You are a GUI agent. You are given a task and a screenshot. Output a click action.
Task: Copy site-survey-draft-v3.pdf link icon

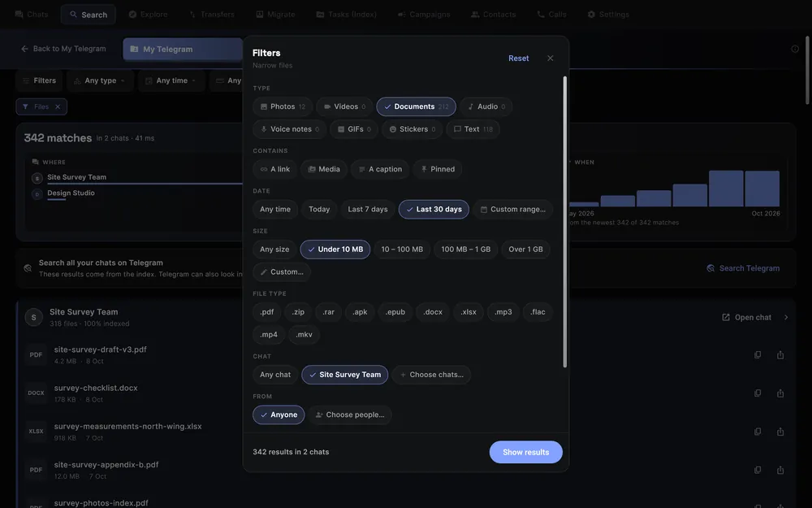[758, 355]
